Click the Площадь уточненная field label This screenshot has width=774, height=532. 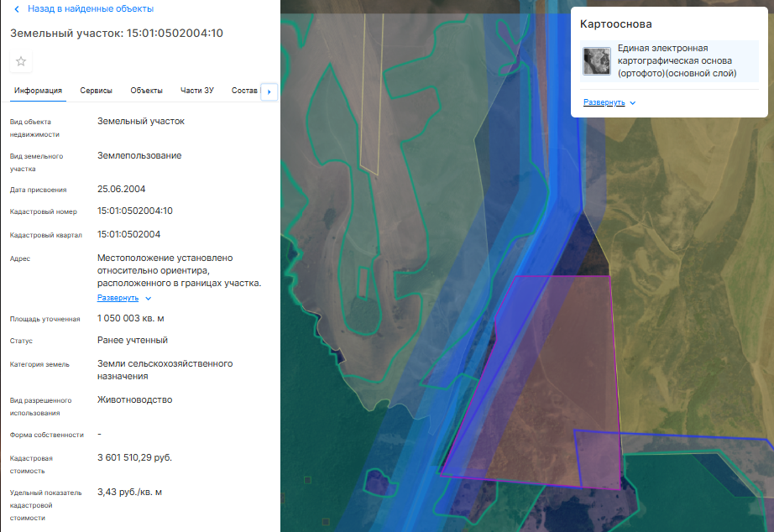[x=45, y=319]
